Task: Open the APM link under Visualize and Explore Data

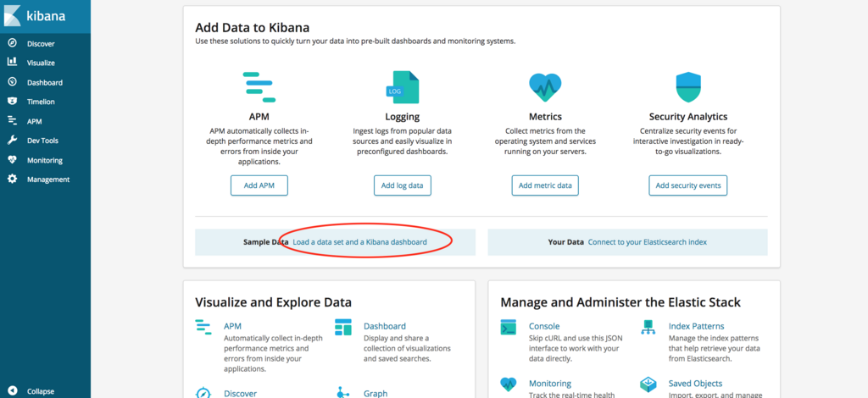Action: (232, 326)
